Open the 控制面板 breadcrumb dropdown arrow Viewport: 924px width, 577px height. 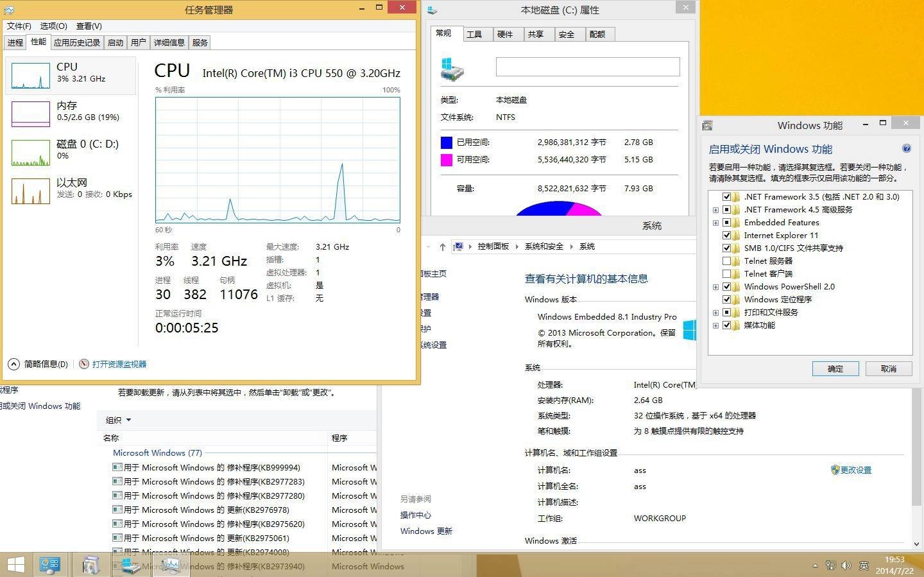517,246
